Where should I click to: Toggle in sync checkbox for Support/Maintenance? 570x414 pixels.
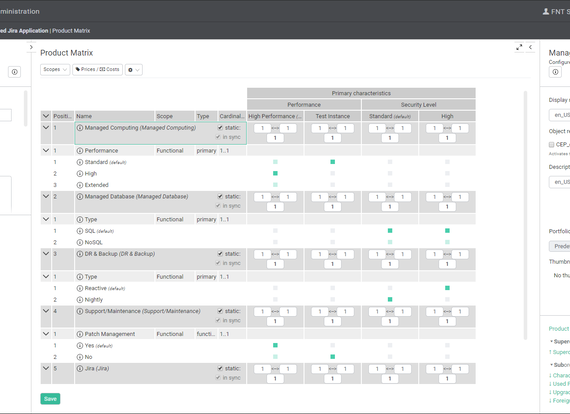(x=218, y=320)
